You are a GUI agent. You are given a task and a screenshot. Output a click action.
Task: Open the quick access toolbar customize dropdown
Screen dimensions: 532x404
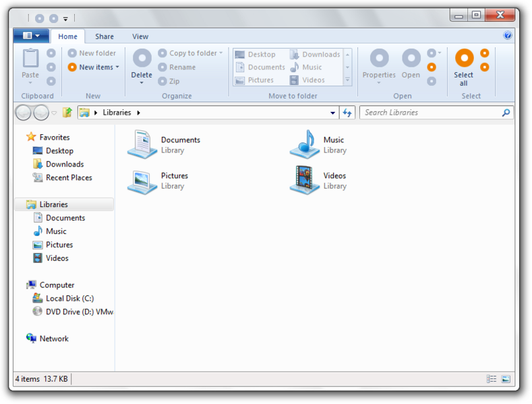tap(65, 19)
